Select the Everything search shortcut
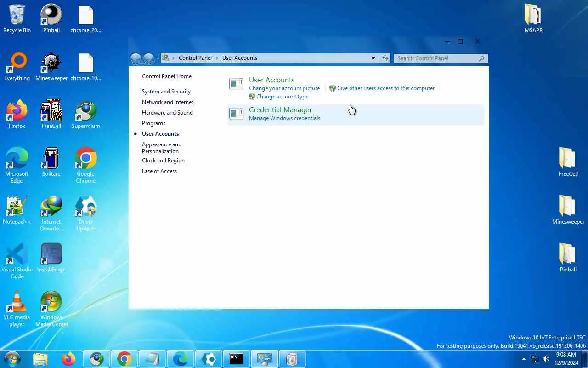The height and width of the screenshot is (368, 588). click(x=17, y=67)
